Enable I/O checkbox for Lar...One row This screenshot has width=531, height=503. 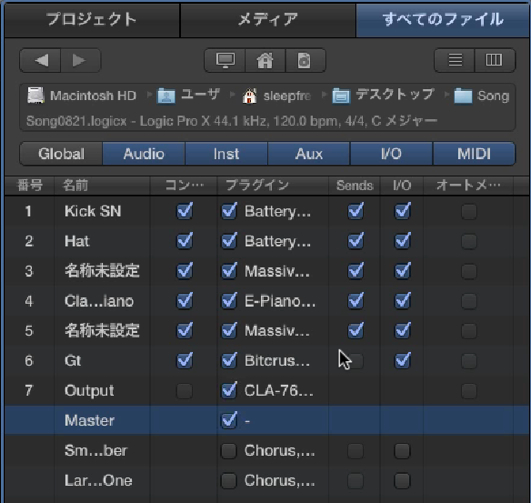402,481
